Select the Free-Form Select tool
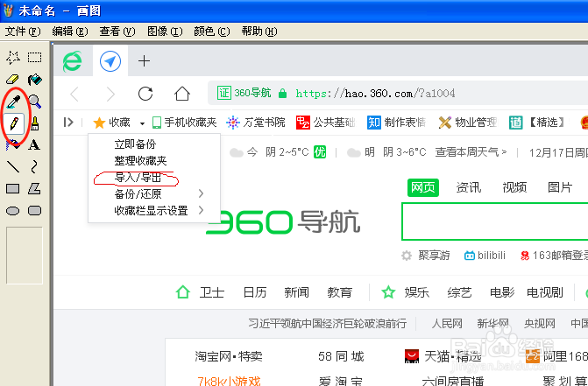The image size is (588, 386). (13, 58)
